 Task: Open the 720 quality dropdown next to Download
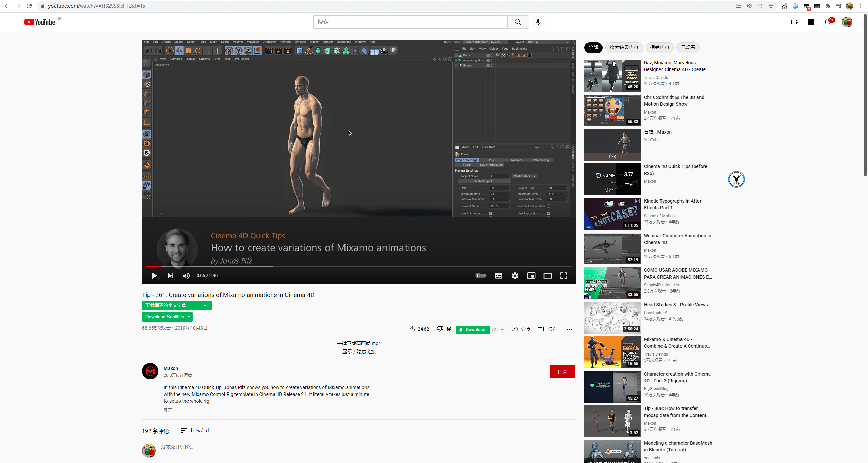click(497, 329)
